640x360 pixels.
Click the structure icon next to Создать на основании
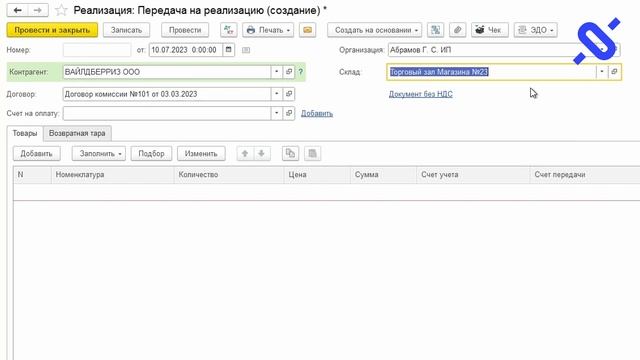click(x=435, y=30)
